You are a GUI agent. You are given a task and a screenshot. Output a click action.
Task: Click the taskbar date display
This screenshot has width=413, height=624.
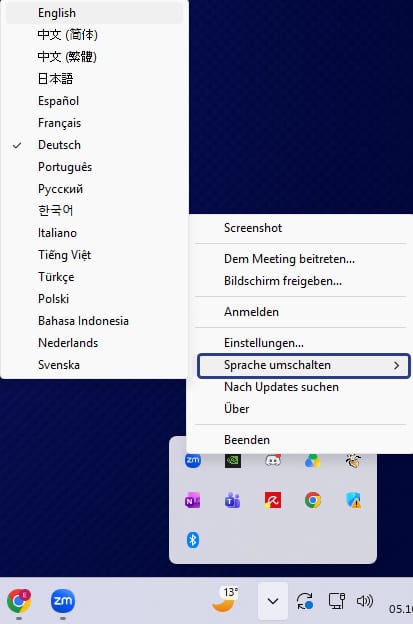click(x=401, y=608)
